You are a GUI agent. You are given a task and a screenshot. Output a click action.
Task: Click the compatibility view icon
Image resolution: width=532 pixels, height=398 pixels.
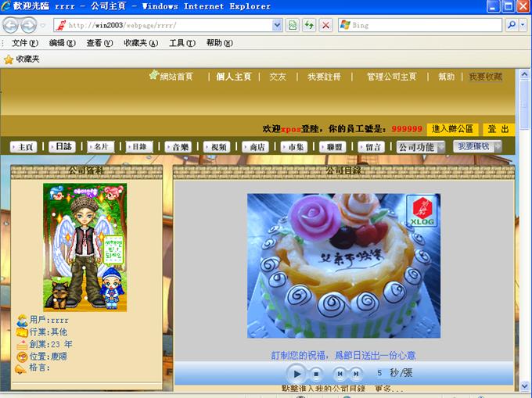point(292,25)
